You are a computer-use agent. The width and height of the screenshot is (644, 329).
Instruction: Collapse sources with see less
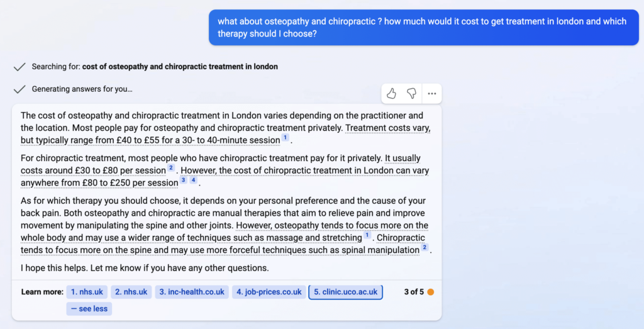[89, 309]
